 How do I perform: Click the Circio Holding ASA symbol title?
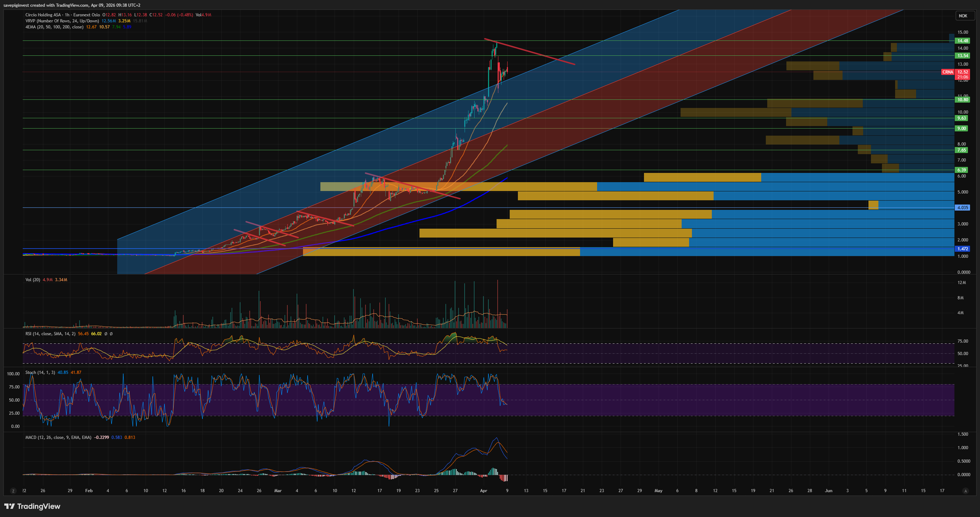coord(43,15)
